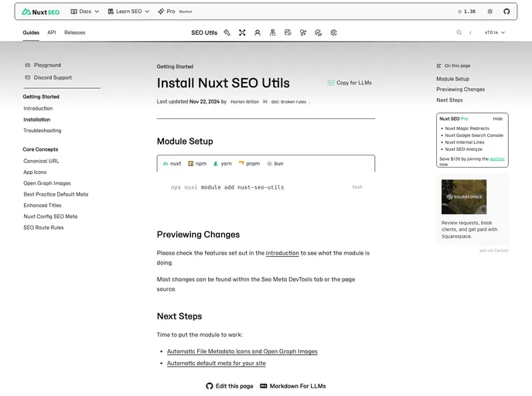Select the nuxt install tab
532x396 pixels.
172,163
